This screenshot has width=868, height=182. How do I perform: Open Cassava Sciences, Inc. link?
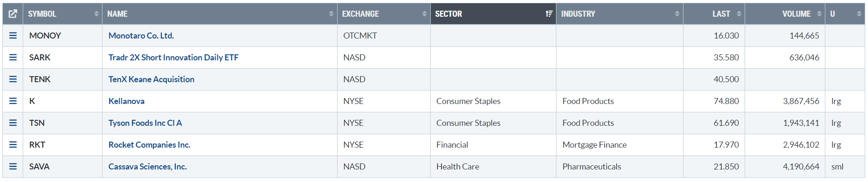coord(147,167)
